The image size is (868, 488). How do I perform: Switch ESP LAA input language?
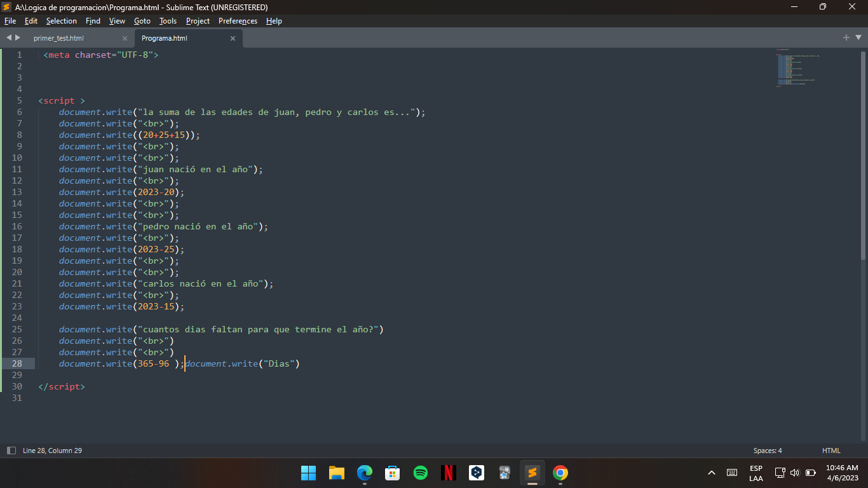pyautogui.click(x=756, y=473)
